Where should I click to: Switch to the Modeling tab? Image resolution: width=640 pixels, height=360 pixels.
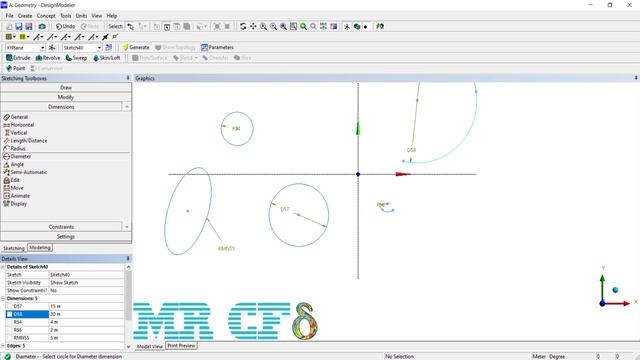tap(40, 248)
